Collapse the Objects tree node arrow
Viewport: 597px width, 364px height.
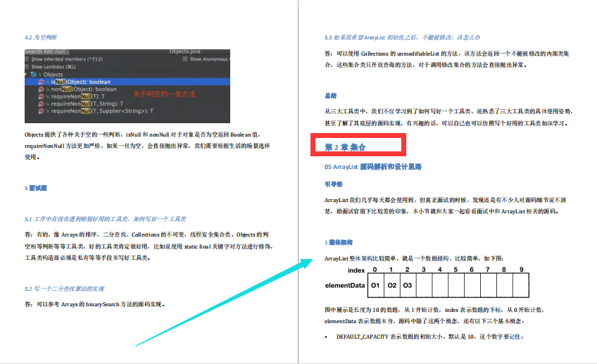(26, 75)
